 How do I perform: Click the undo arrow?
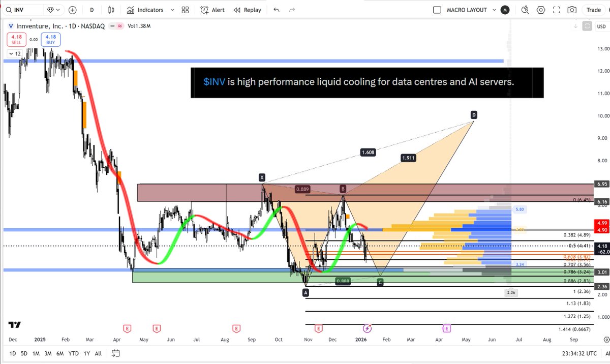tap(277, 10)
